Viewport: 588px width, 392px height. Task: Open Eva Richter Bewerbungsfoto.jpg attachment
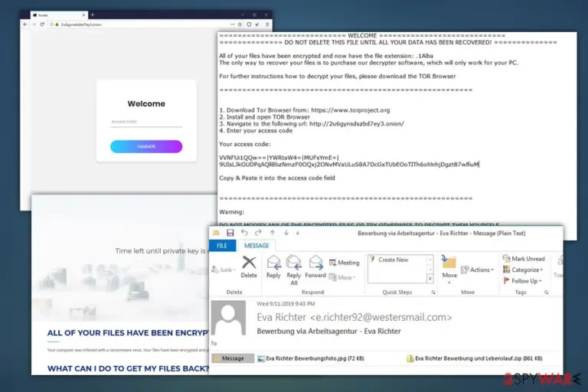click(x=311, y=358)
